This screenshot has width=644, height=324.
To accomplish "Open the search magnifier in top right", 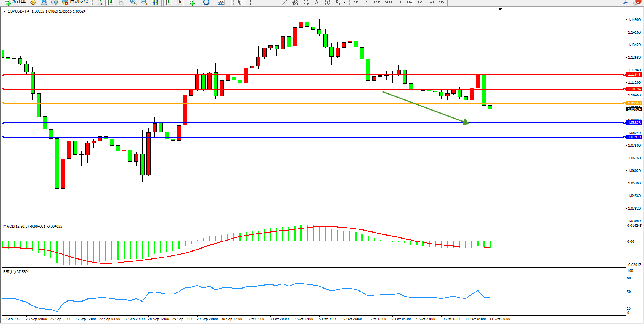I will tap(626, 2).
